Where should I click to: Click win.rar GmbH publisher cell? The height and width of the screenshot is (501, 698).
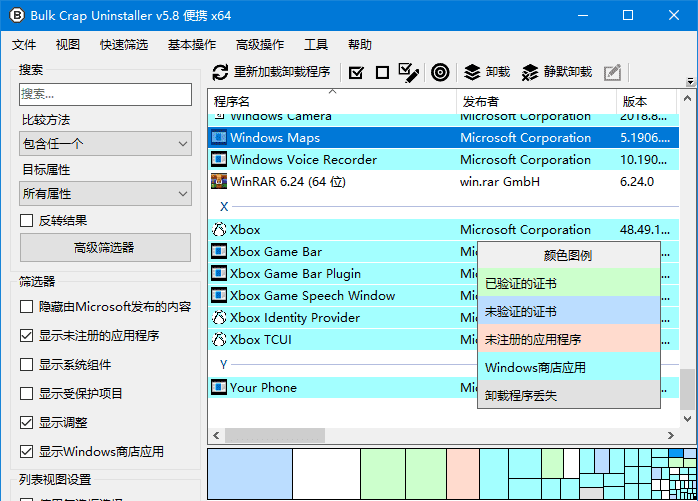tap(499, 182)
